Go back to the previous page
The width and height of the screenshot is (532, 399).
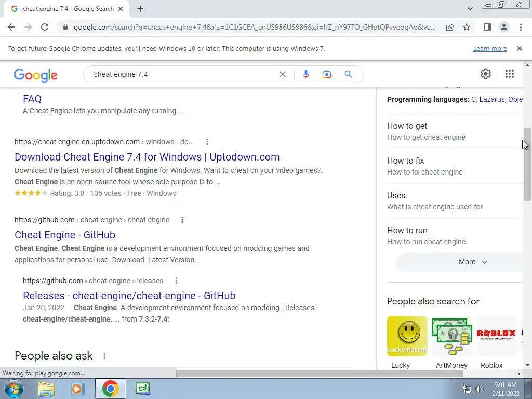click(x=11, y=27)
